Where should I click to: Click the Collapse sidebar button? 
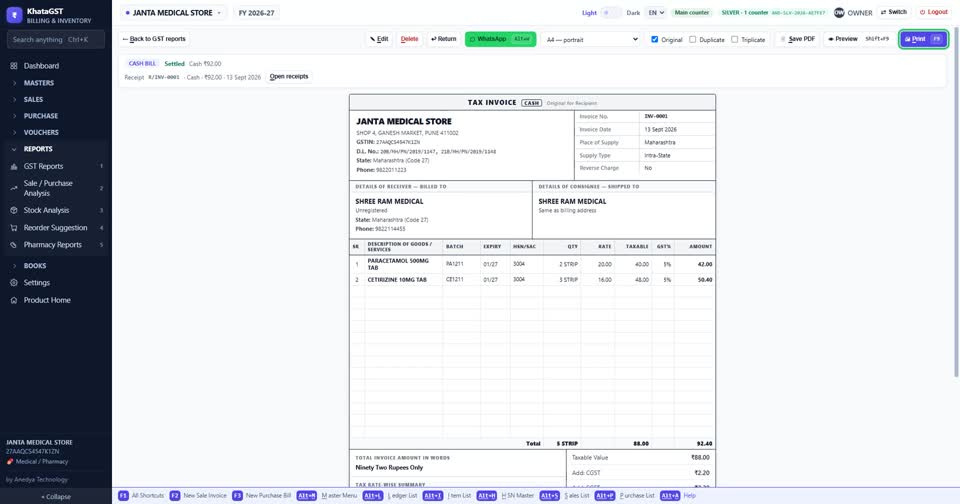(x=56, y=497)
